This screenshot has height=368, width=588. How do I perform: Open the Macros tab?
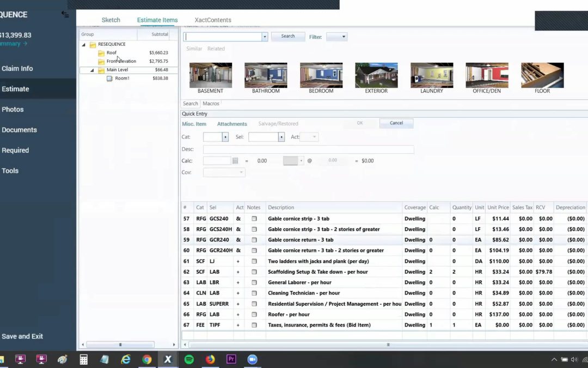(x=211, y=104)
